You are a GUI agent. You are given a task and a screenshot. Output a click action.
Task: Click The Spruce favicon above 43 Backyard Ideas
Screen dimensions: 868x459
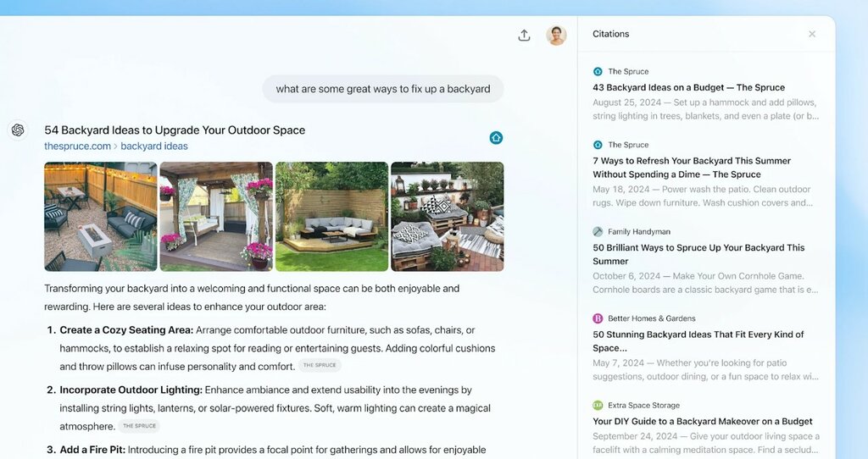598,71
